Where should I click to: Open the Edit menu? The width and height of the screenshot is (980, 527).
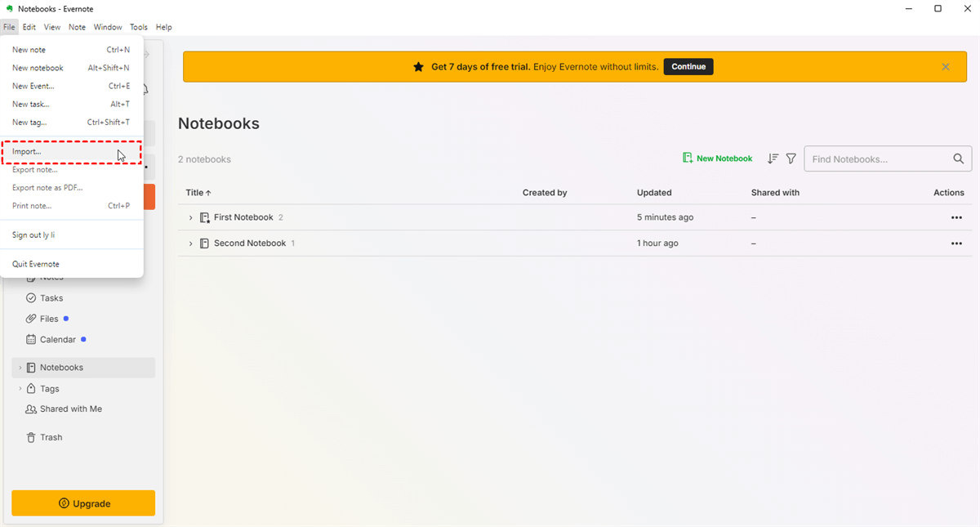[x=29, y=27]
